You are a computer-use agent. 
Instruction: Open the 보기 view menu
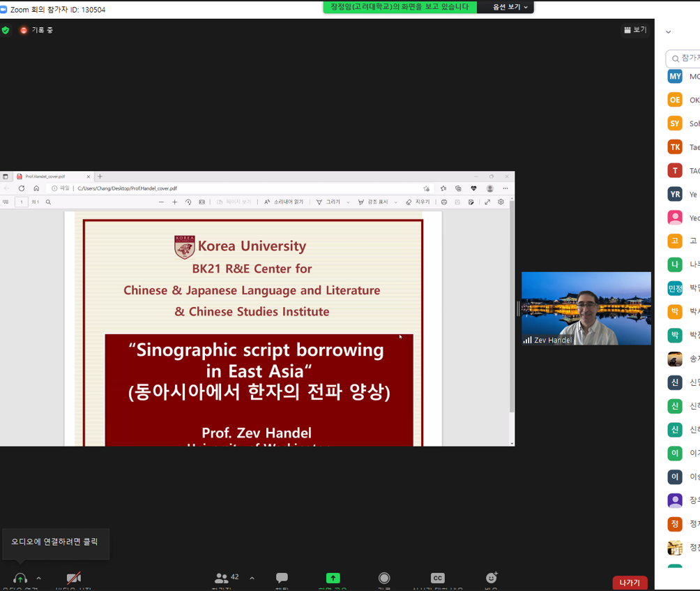coord(635,30)
